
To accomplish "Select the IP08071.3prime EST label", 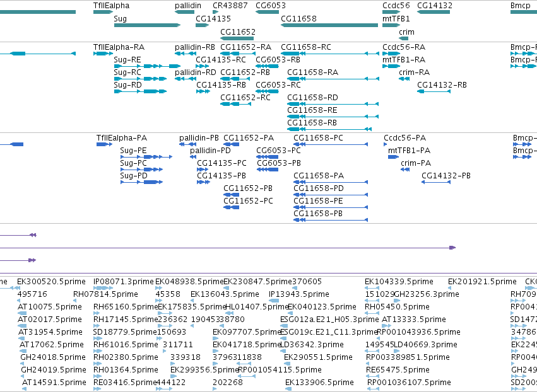I will click(x=124, y=282).
